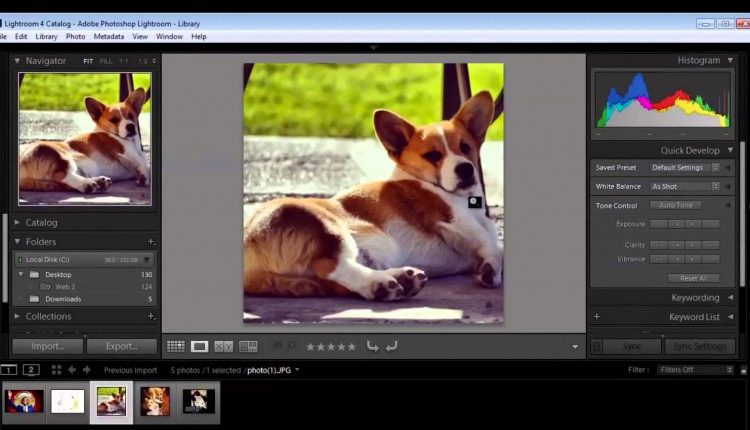Switch to Grid view in toolbar
The image size is (750, 430).
(x=176, y=346)
